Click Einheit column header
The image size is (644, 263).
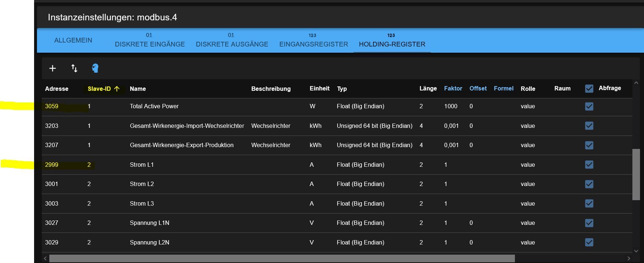tap(319, 88)
